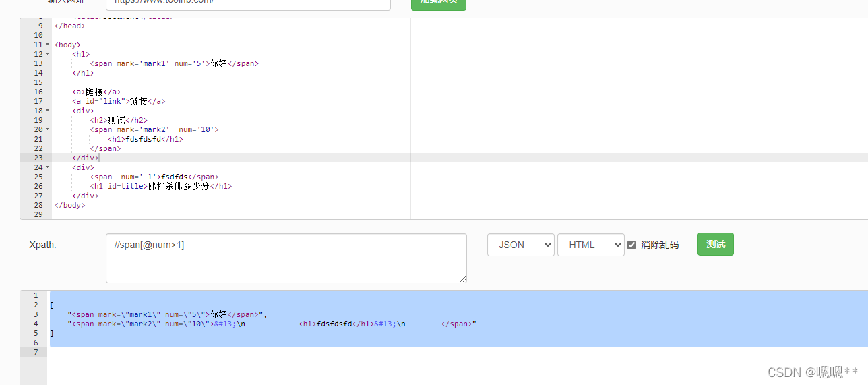Click the mark2 result line in output
Image resolution: width=868 pixels, height=385 pixels.
coord(272,324)
